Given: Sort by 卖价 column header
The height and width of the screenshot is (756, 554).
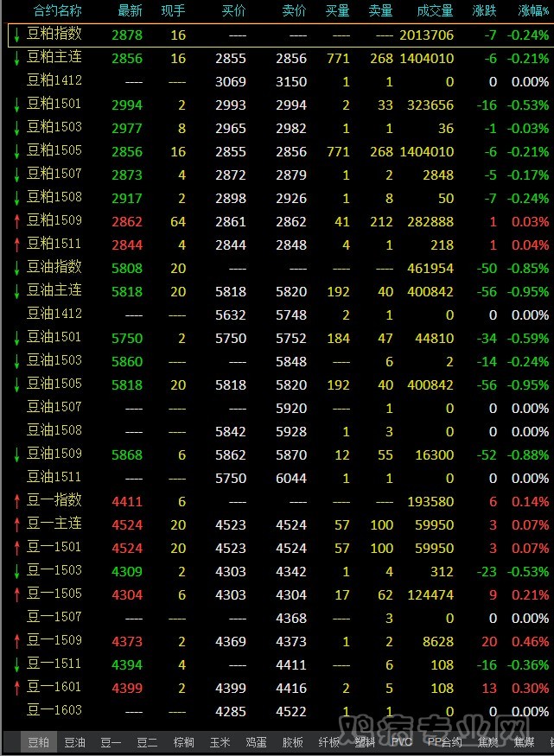Looking at the screenshot, I should point(294,10).
